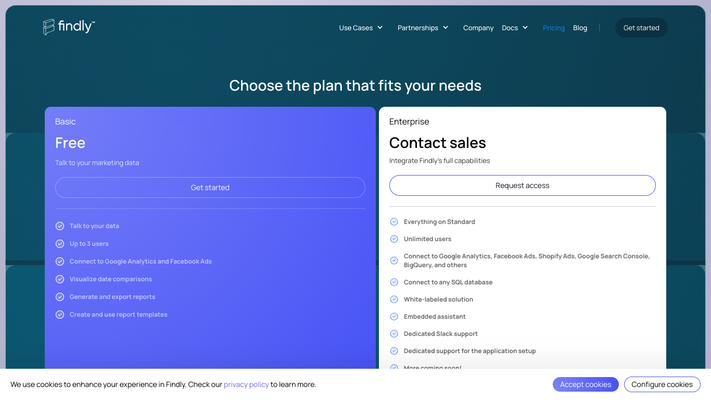Screen dimensions: 711x400
Task: Go to the Company page
Action: pyautogui.click(x=478, y=28)
